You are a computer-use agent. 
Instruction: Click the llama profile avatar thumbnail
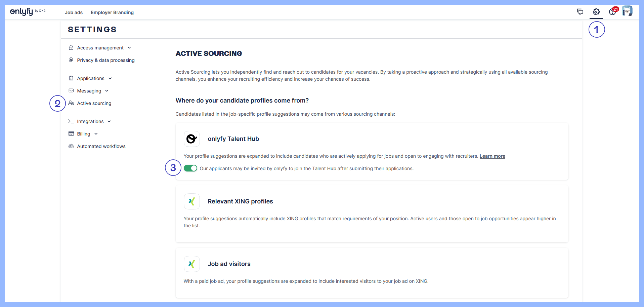click(628, 11)
